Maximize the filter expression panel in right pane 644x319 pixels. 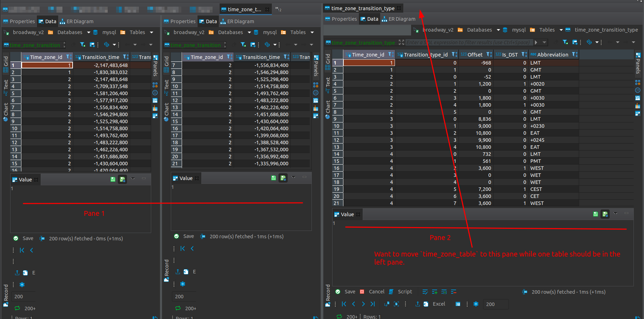point(402,42)
